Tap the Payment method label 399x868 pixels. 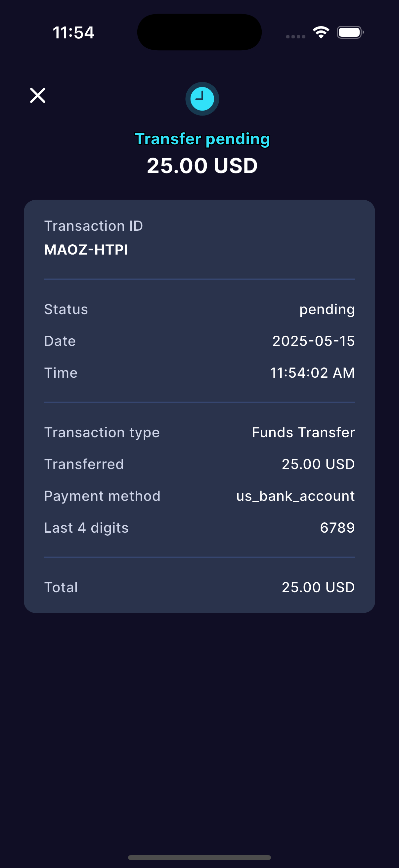click(102, 496)
